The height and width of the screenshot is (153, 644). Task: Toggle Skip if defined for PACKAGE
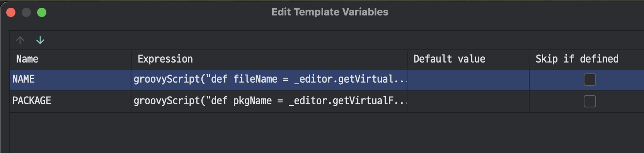(589, 101)
